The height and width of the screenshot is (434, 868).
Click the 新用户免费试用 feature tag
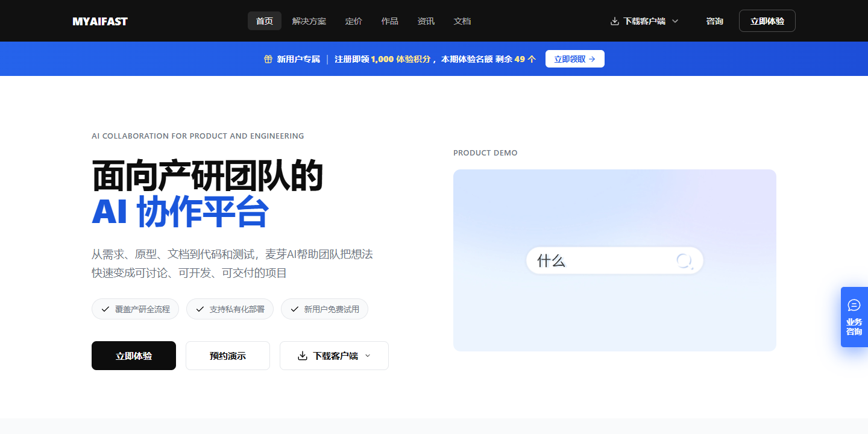(x=324, y=309)
